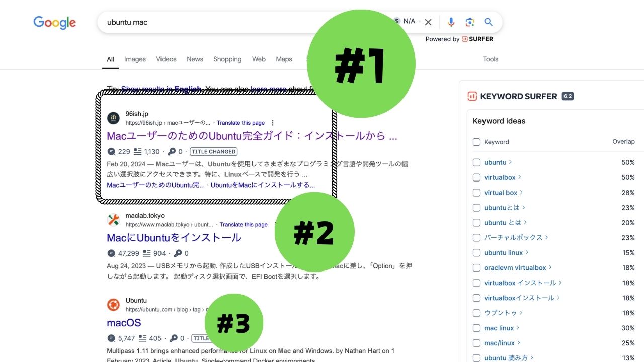Expand chevron next to virtualbox keyword
Viewport: 644px width, 362px height.
pos(520,177)
